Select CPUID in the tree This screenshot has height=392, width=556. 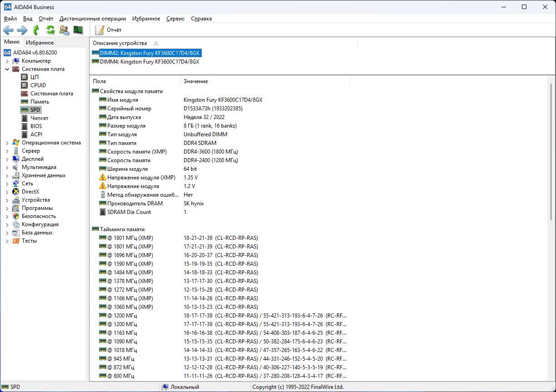(38, 85)
